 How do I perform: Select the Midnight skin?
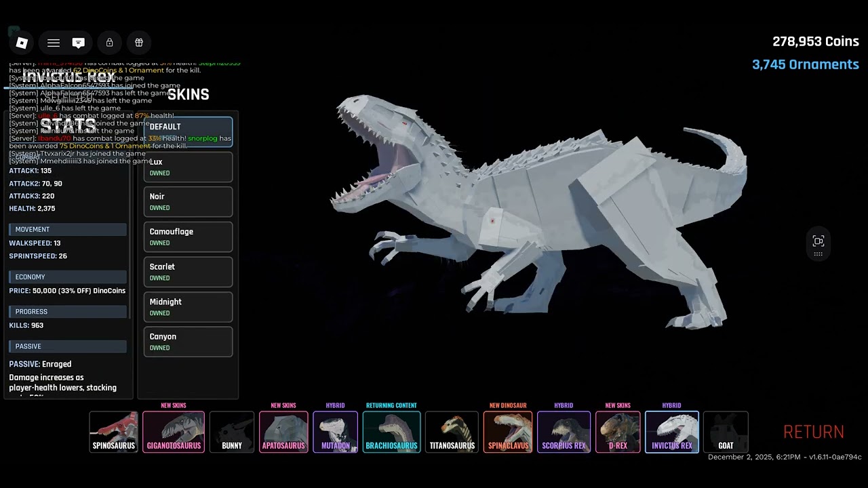click(188, 307)
